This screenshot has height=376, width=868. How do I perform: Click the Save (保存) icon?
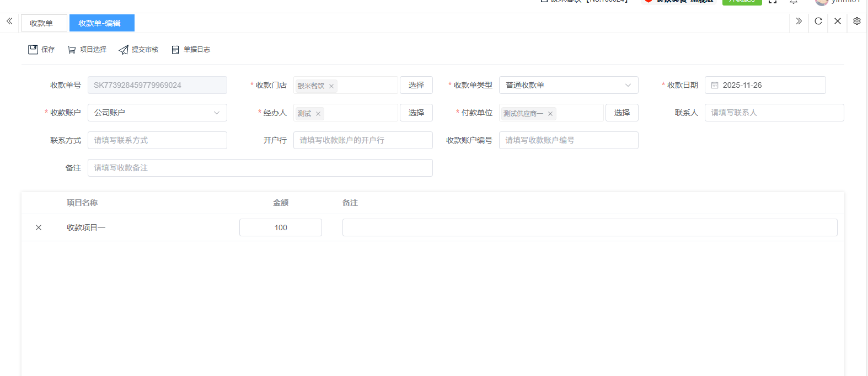pos(33,50)
